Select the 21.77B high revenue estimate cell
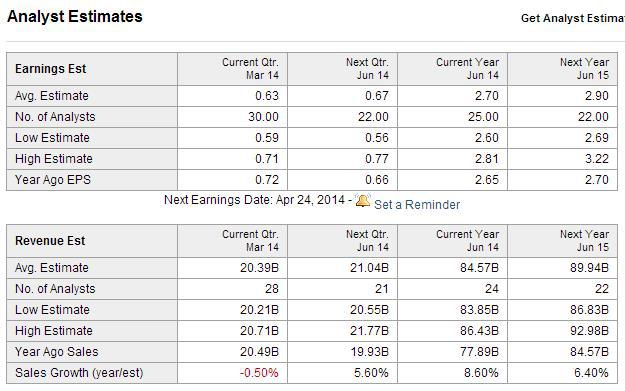This screenshot has width=625, height=391. [x=342, y=331]
